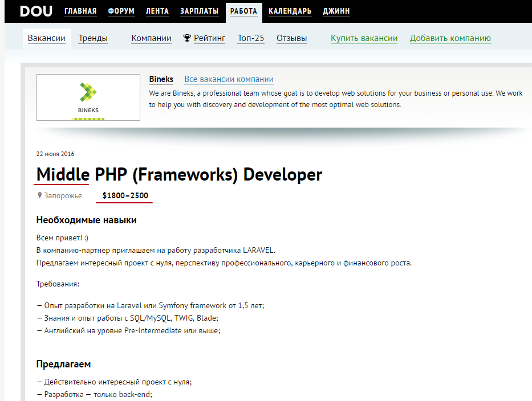The height and width of the screenshot is (401, 532).
Task: Open the ФОРУМ section
Action: (x=121, y=11)
